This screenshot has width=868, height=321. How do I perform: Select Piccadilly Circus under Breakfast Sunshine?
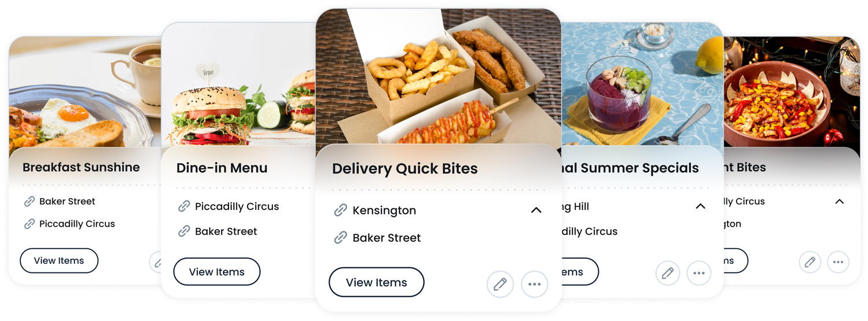coord(77,224)
